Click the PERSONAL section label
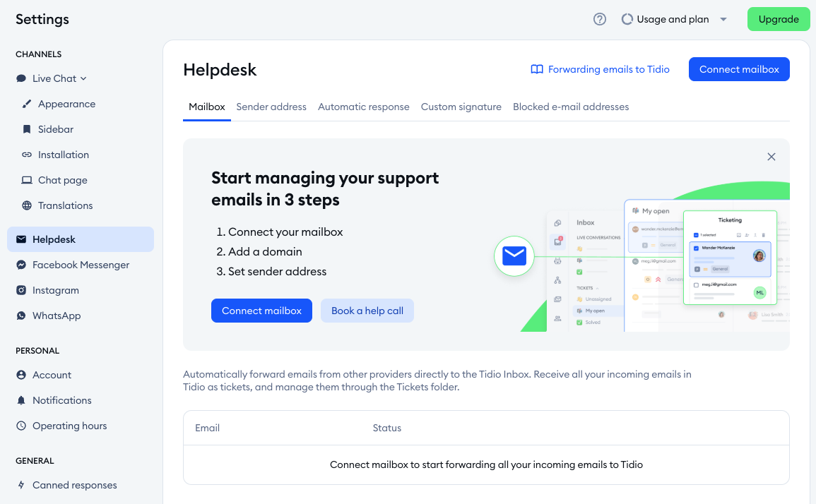 [x=37, y=351]
